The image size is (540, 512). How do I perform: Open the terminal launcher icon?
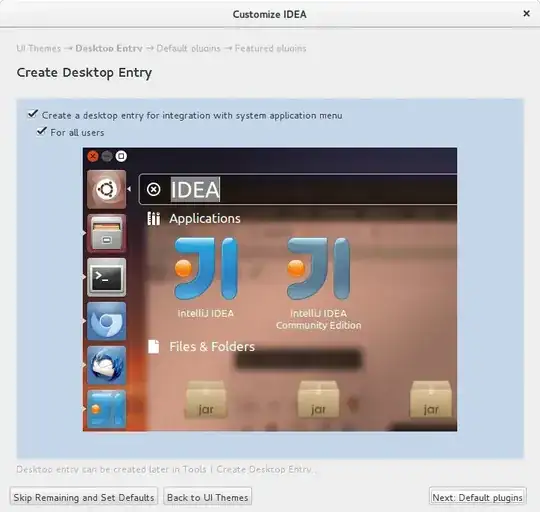pyautogui.click(x=106, y=277)
